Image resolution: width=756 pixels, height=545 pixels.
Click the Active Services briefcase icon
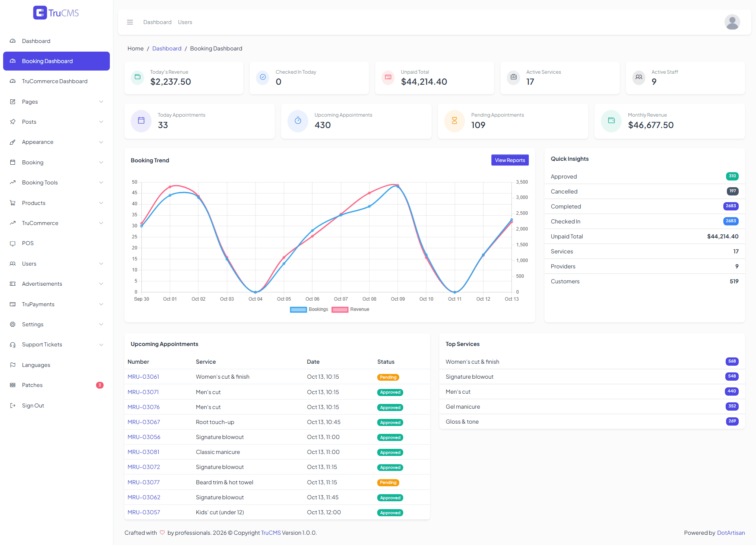pos(513,77)
